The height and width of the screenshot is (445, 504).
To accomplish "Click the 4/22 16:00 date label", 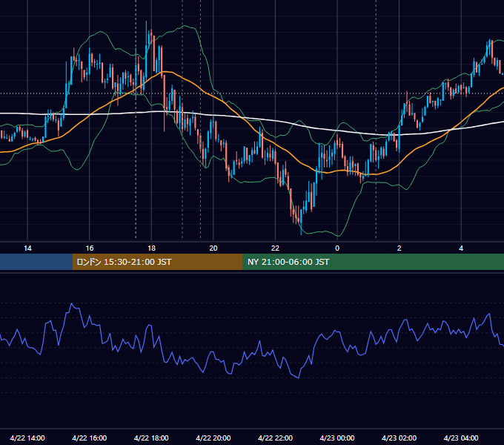I will click(90, 438).
